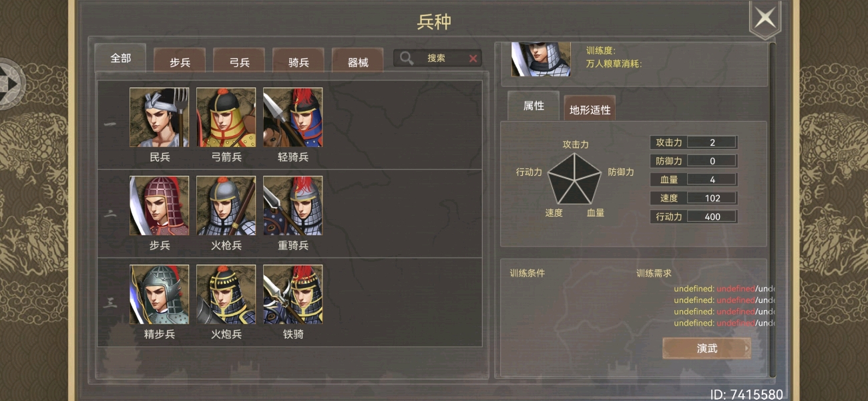Switch to the 属性 attributes tab

coord(533,106)
